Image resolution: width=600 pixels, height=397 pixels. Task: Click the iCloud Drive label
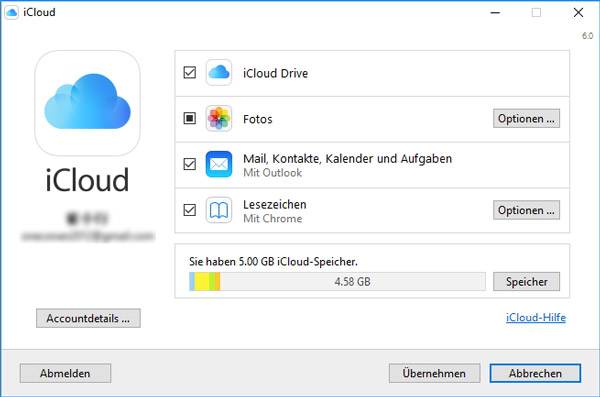tap(276, 73)
